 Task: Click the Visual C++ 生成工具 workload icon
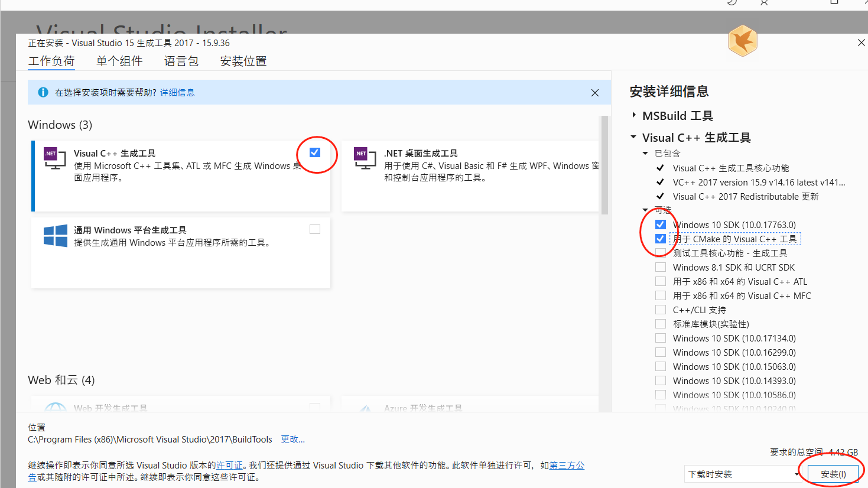[x=54, y=158]
